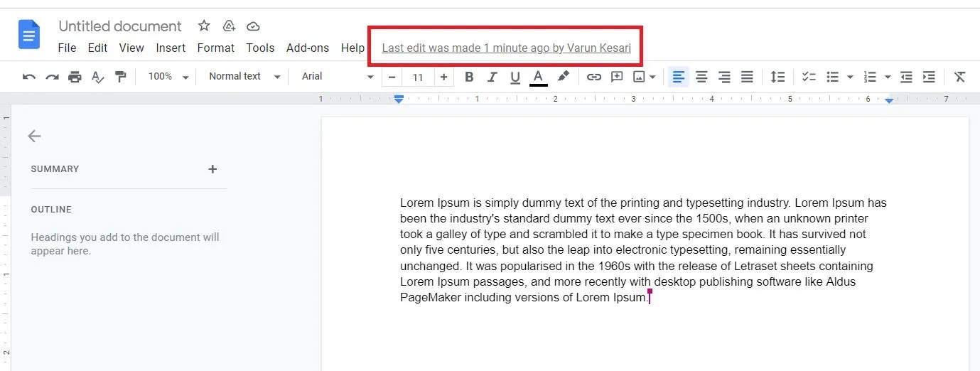The width and height of the screenshot is (980, 371).
Task: Select justify alignment
Action: (747, 77)
